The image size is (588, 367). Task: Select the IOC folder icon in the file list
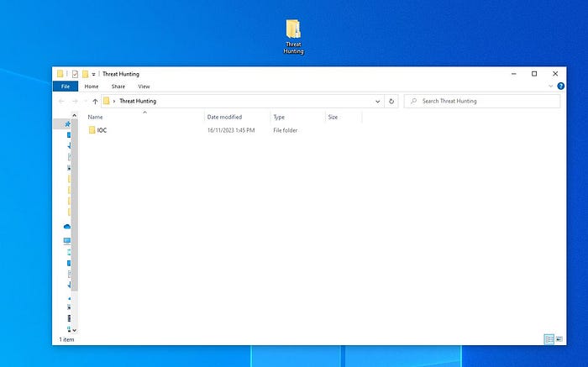(92, 130)
